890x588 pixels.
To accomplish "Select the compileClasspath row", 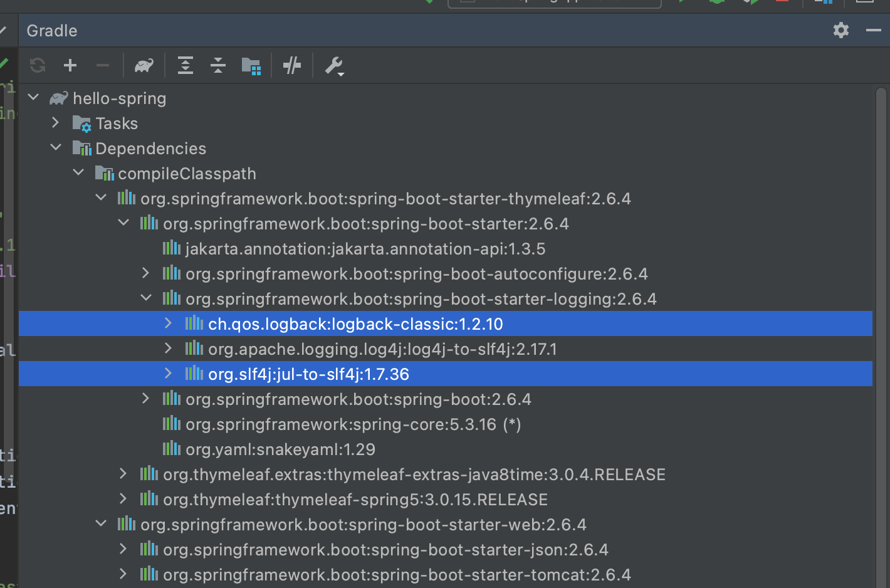I will 446,174.
